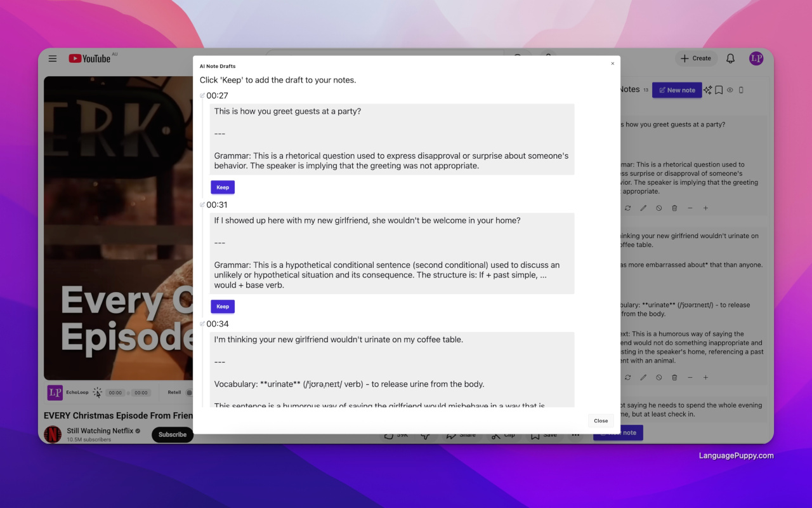Open AI sparkle drafts in Notes panel
The height and width of the screenshot is (508, 812).
click(708, 90)
